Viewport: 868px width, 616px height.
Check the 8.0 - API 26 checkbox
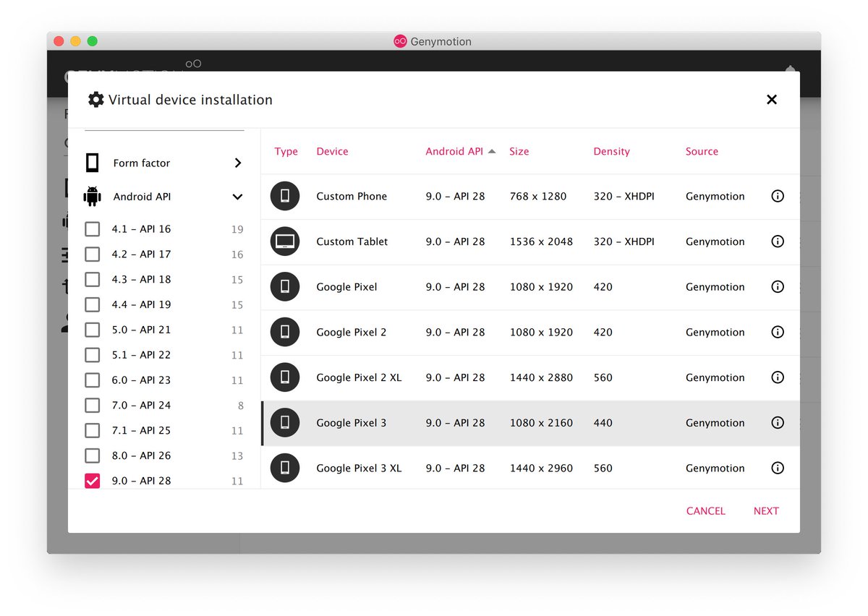click(92, 455)
